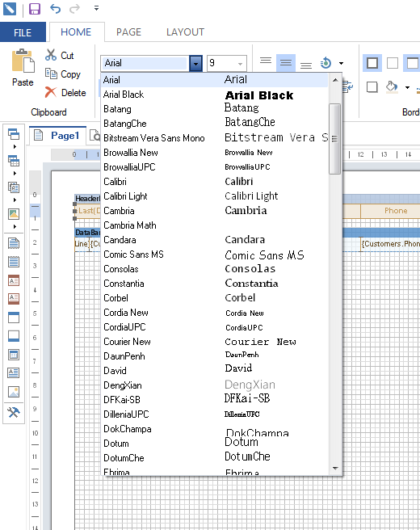Select the Phone header cell in the report
420x530 pixels.
(x=390, y=211)
